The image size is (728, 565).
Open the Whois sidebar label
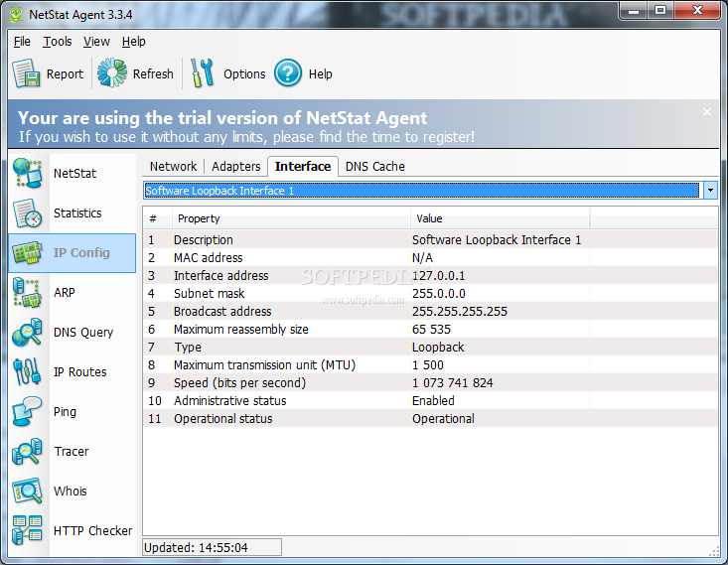tap(71, 492)
